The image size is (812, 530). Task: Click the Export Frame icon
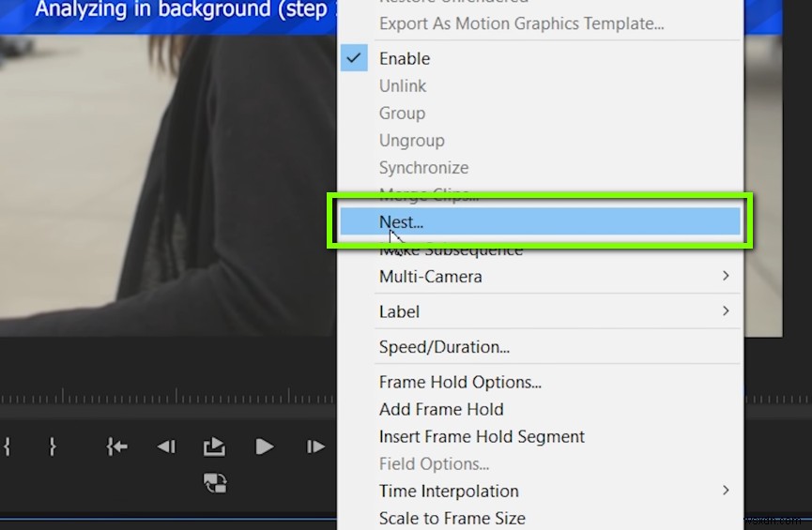click(214, 447)
